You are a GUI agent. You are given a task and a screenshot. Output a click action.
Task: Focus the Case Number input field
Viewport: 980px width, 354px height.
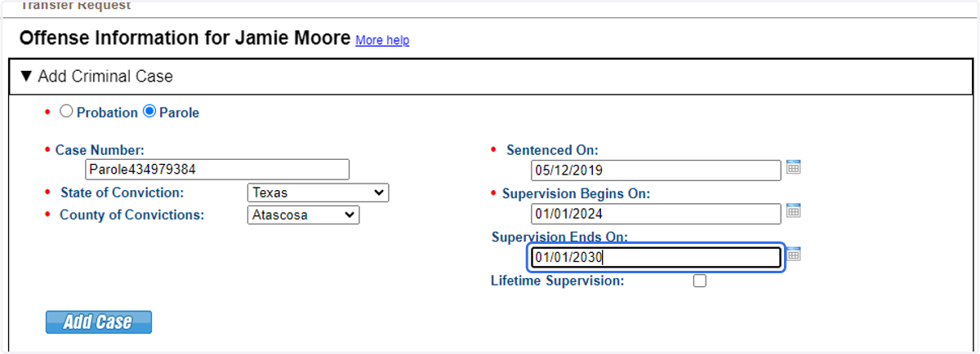pyautogui.click(x=217, y=170)
